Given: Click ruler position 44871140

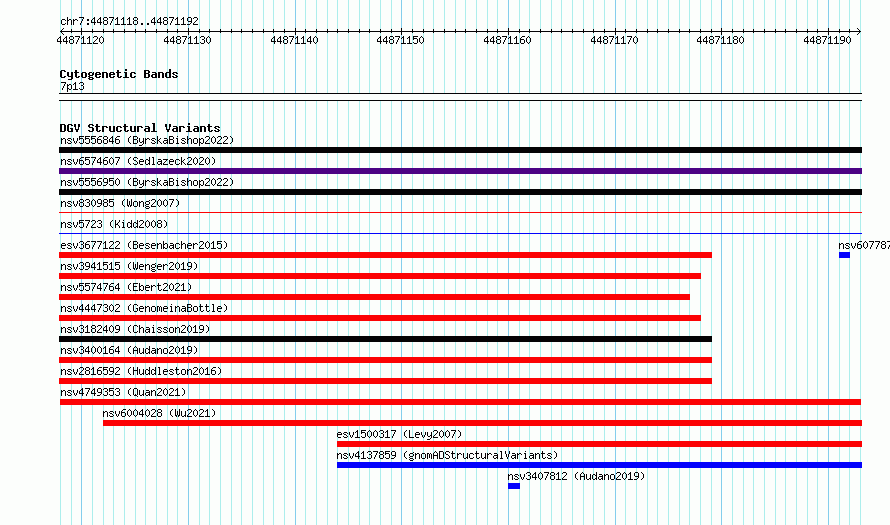Looking at the screenshot, I should [294, 40].
